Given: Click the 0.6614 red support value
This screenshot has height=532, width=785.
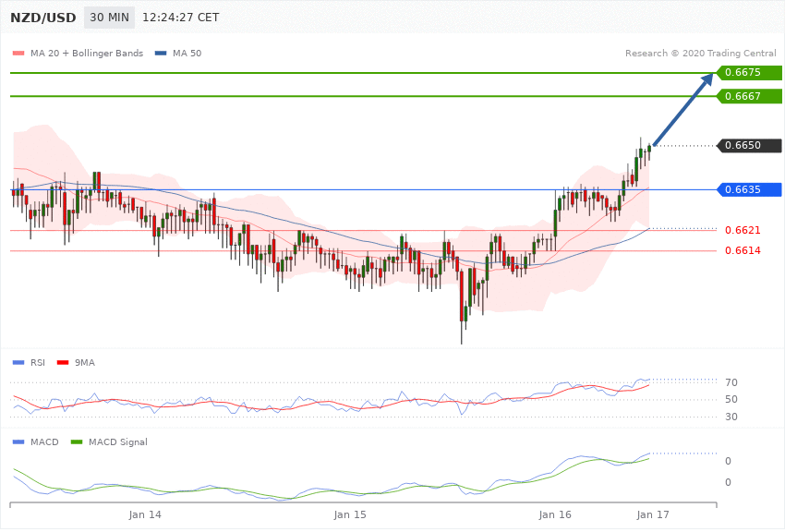Looking at the screenshot, I should coord(743,250).
